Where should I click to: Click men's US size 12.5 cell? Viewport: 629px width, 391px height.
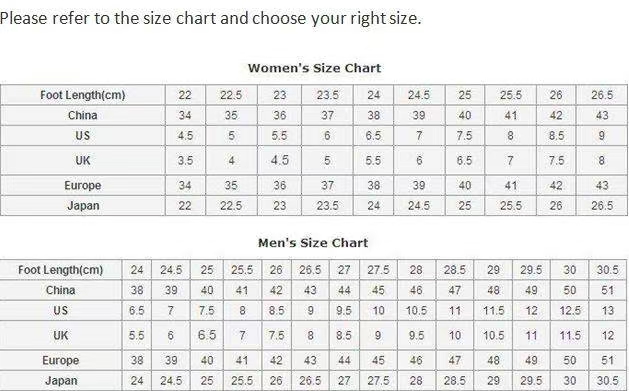click(x=570, y=310)
